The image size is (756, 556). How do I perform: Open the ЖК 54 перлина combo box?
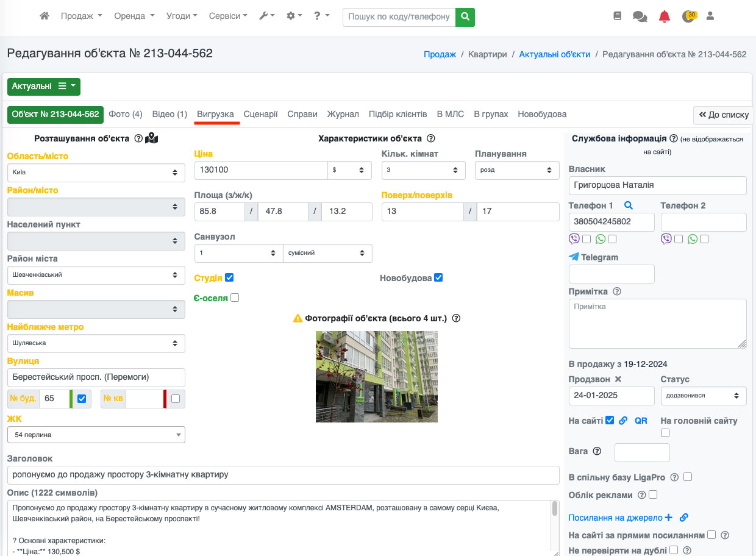click(x=96, y=435)
